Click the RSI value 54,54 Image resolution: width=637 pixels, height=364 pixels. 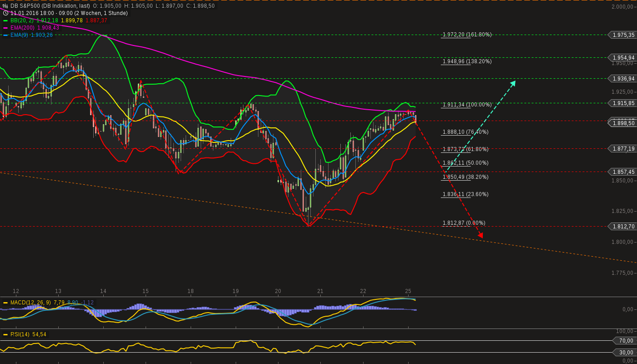pos(39,334)
